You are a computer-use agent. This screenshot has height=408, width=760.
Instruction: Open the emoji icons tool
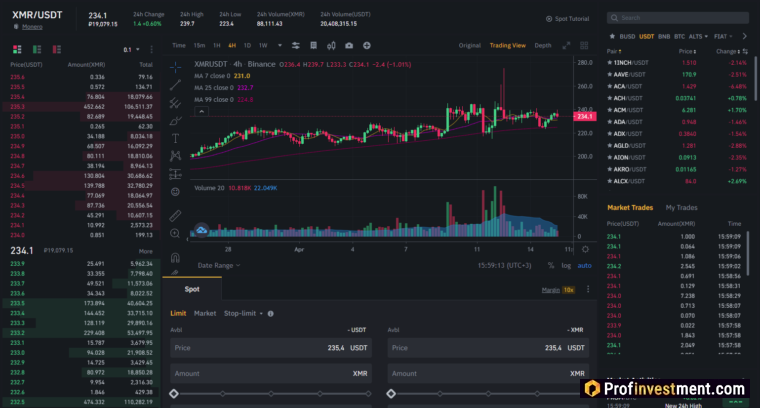click(175, 192)
